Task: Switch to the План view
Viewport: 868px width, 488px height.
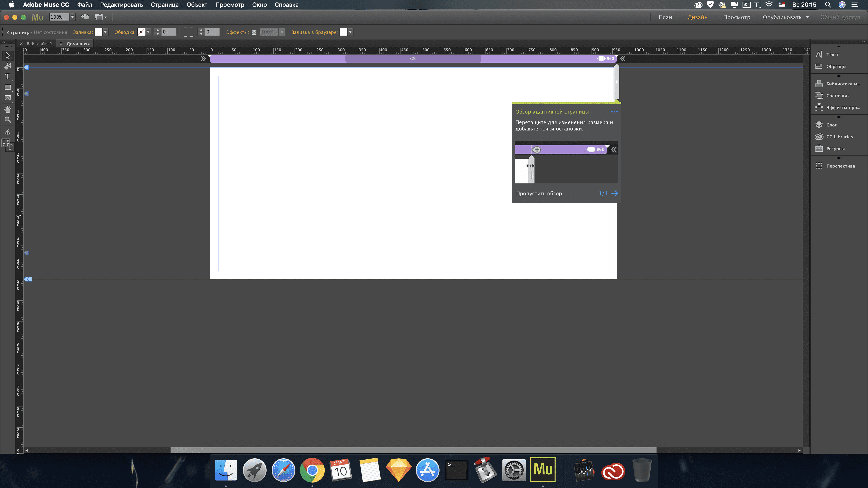Action: click(x=665, y=17)
